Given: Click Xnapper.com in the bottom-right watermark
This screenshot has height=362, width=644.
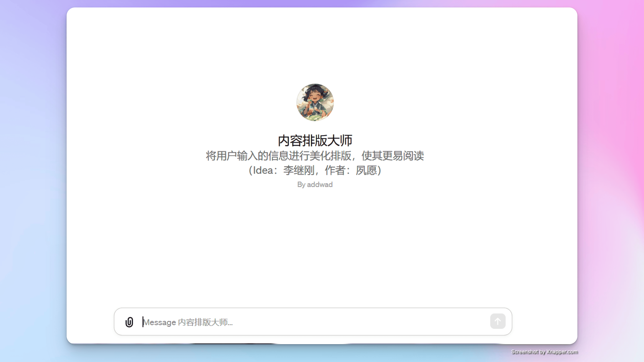Looking at the screenshot, I should click(562, 351).
